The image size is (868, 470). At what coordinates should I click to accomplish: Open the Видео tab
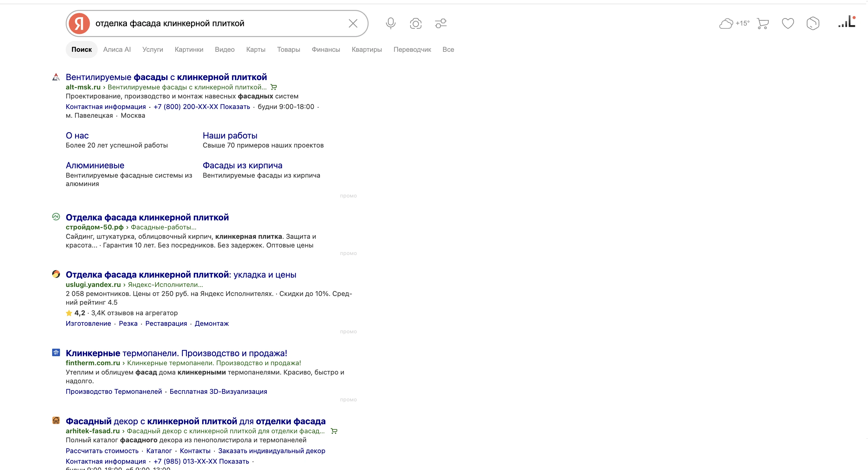click(225, 49)
